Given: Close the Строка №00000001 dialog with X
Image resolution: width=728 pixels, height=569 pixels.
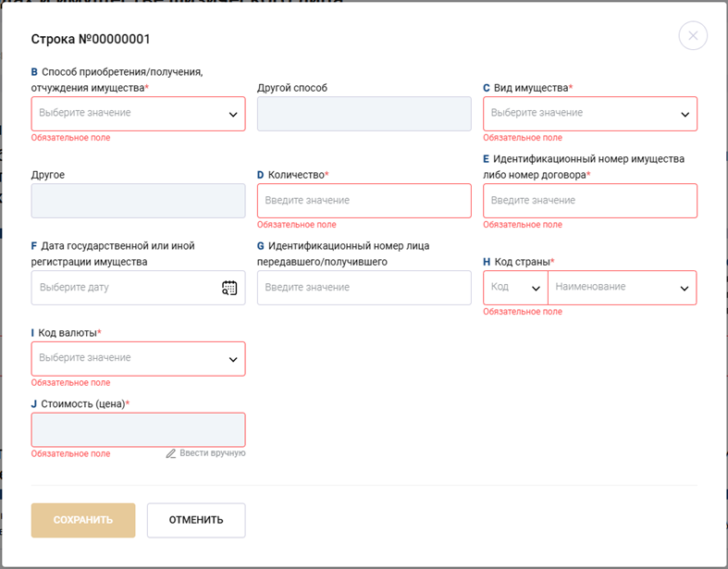Looking at the screenshot, I should pyautogui.click(x=693, y=36).
